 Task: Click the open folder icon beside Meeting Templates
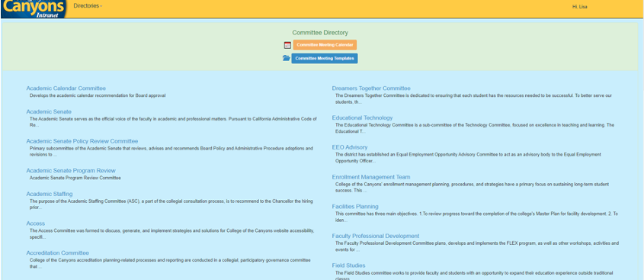(x=287, y=59)
